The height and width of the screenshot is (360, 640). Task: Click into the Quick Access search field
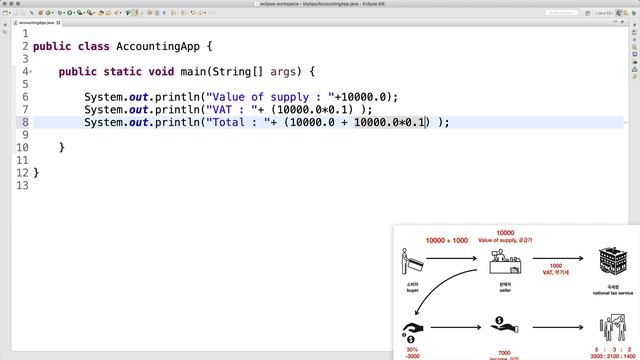562,13
